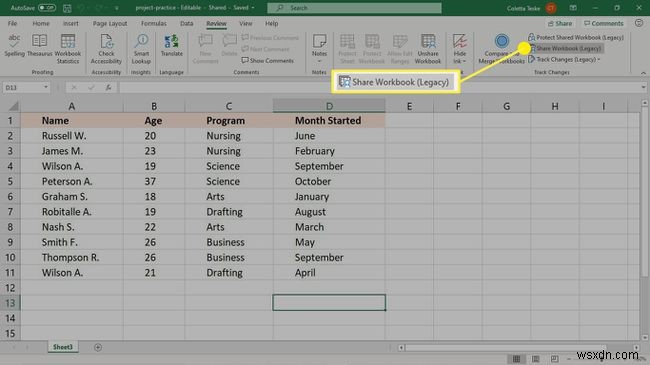Switch to the View tab
The height and width of the screenshot is (365, 650).
pos(245,24)
